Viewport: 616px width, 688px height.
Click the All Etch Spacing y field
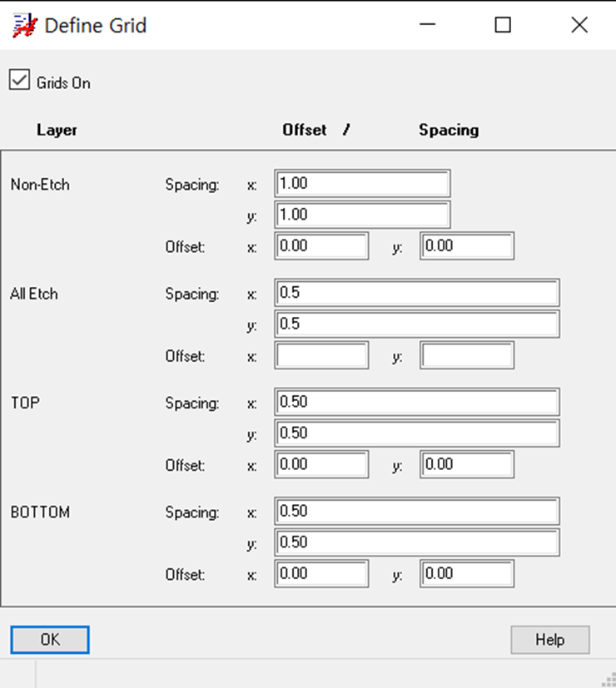tap(417, 324)
